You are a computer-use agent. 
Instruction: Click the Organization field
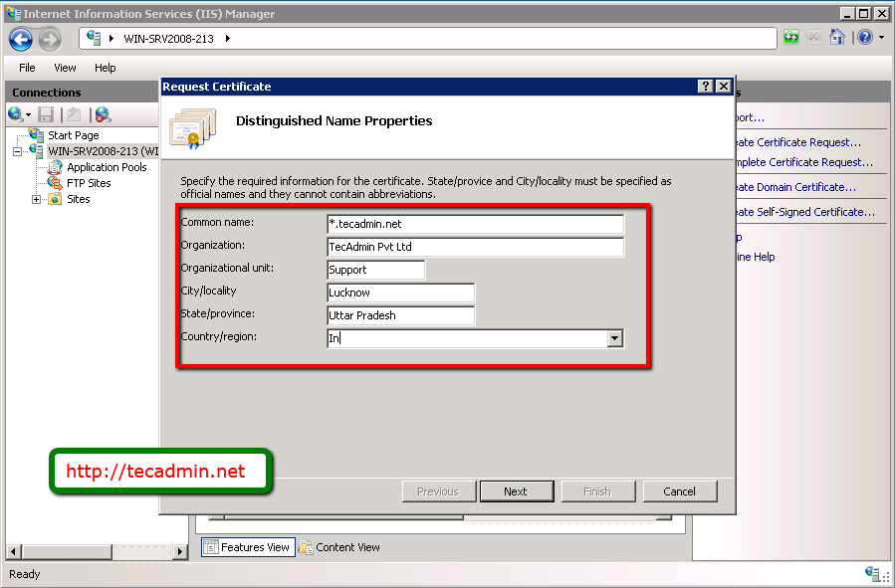[x=476, y=247]
